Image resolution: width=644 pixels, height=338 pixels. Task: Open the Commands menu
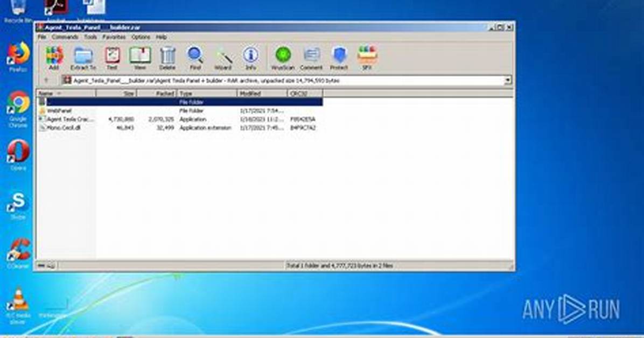(x=65, y=37)
